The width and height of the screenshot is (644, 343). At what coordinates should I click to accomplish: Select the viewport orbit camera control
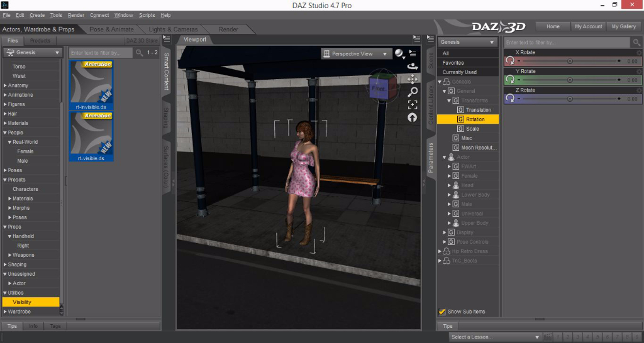click(x=412, y=66)
